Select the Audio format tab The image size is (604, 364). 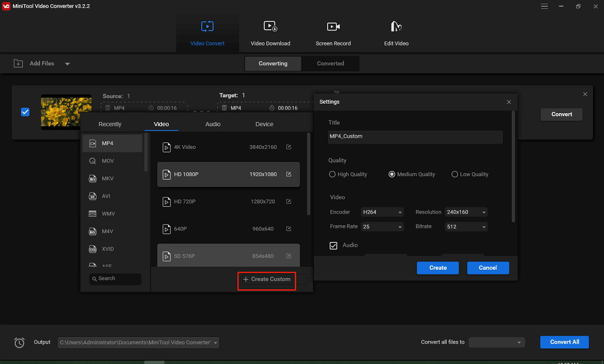click(x=213, y=124)
